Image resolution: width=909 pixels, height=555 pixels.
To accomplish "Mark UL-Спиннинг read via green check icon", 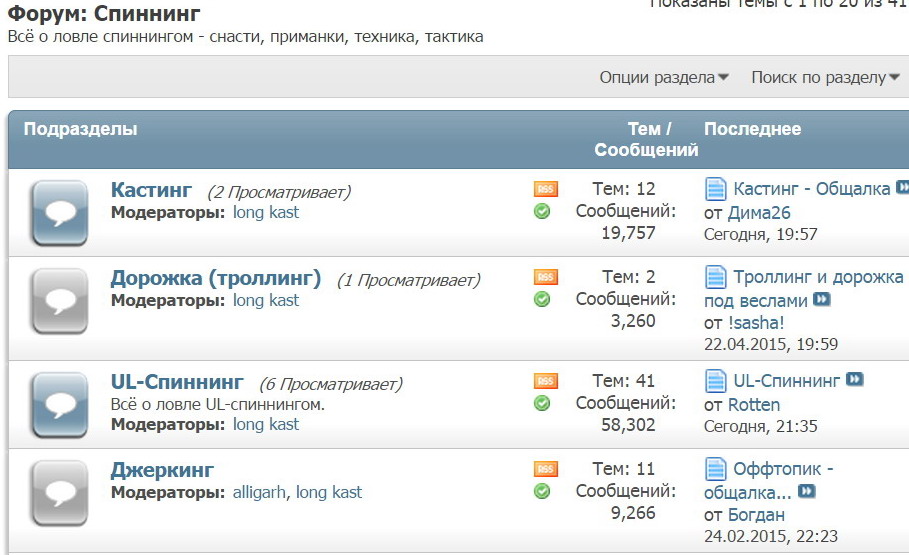I will point(542,403).
